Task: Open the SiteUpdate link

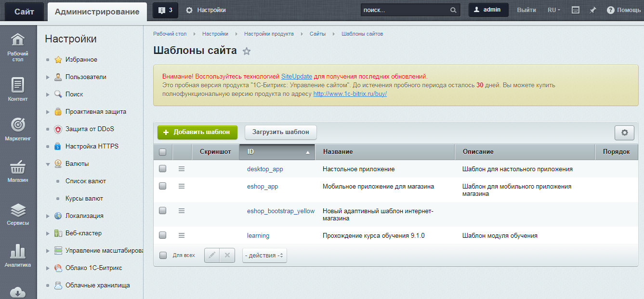Action: 296,76
